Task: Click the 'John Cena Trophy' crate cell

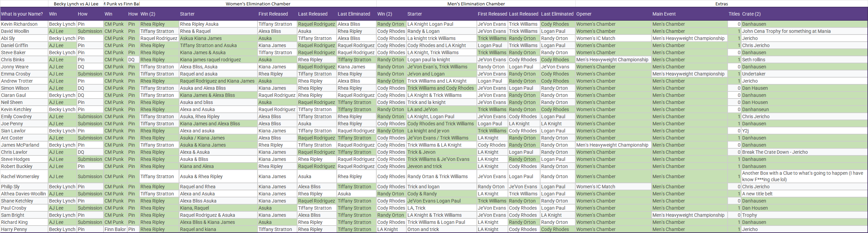Action: (786, 31)
